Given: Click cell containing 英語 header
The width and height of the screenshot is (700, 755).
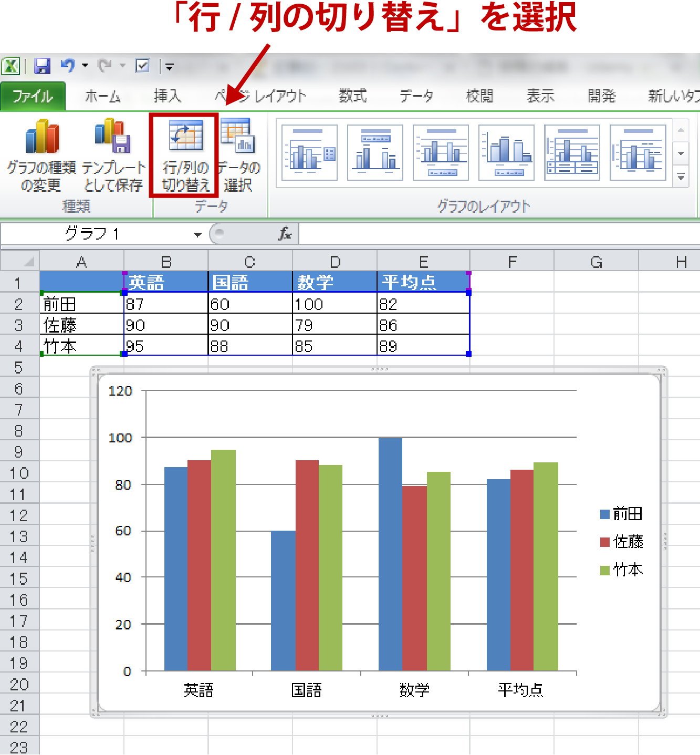Looking at the screenshot, I should (166, 282).
